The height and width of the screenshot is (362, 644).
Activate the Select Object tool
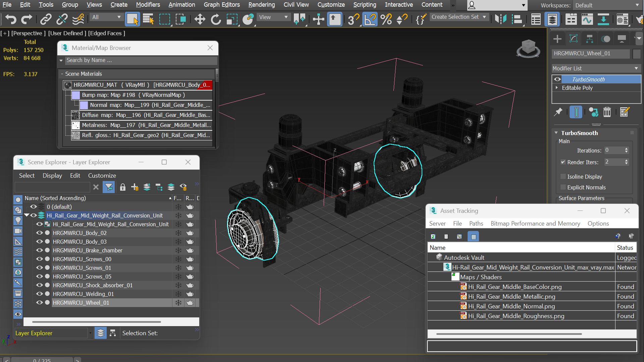132,19
